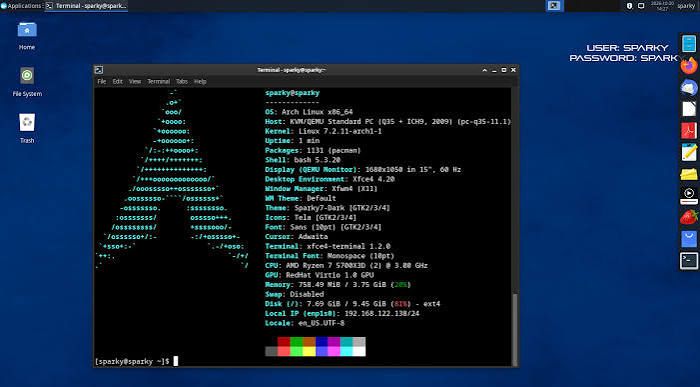This screenshot has height=387, width=700.
Task: Launch the media player dock icon
Action: 689,196
